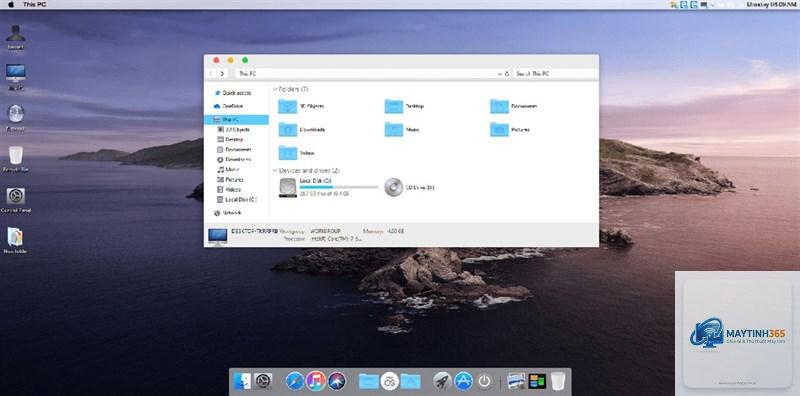Select OneDrive in sidebar
The image size is (800, 396).
click(236, 106)
